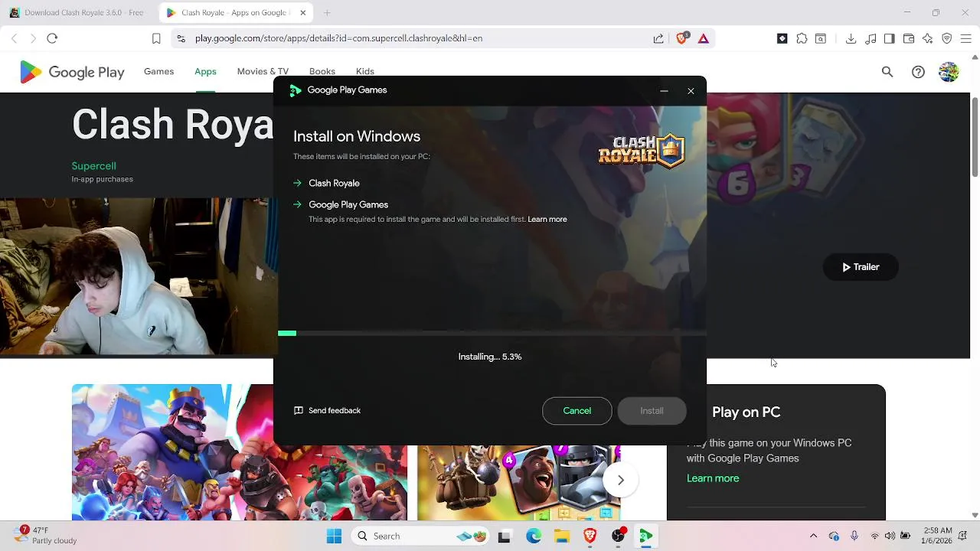Viewport: 980px width, 551px height.
Task: Open the Brave Rewards triangle icon
Action: click(x=703, y=38)
